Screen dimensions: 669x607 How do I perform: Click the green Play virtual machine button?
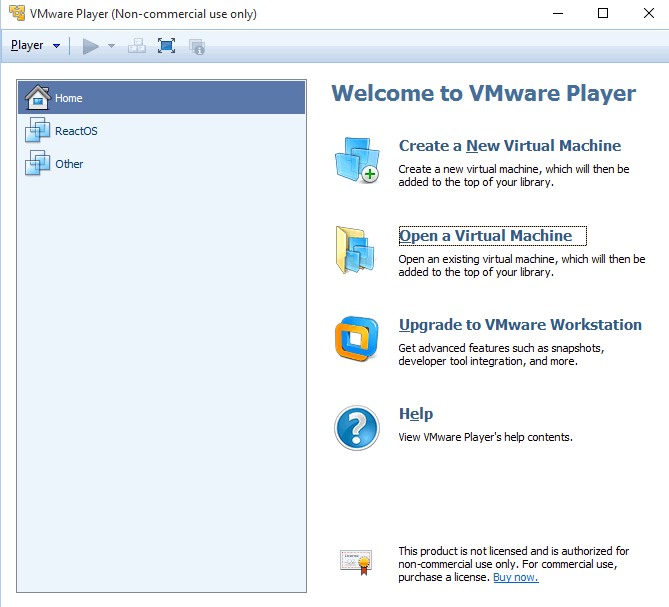pyautogui.click(x=90, y=46)
